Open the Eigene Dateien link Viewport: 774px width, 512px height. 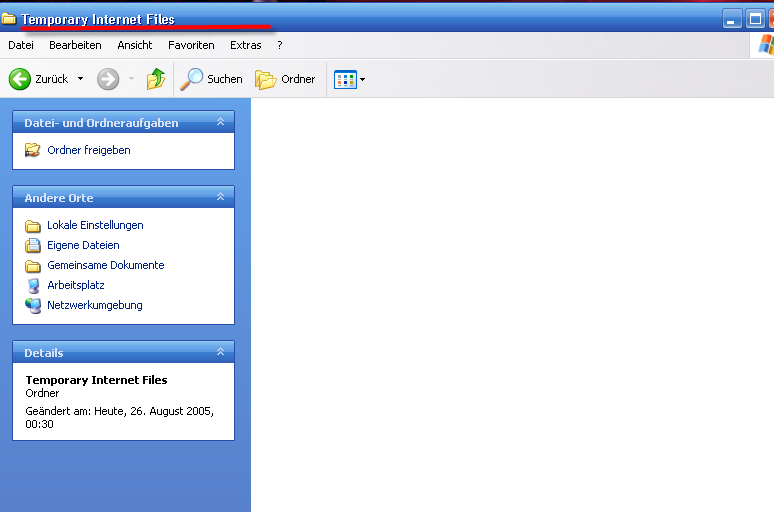pos(83,245)
